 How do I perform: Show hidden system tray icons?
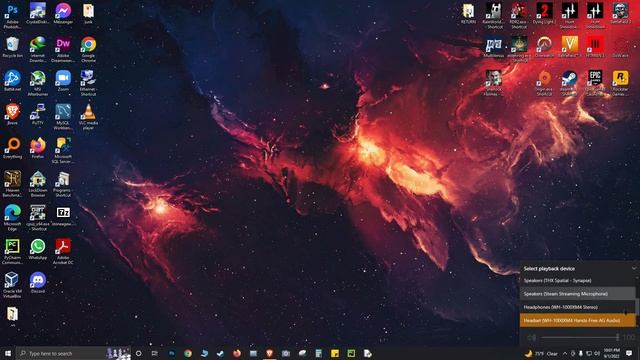pyautogui.click(x=565, y=353)
